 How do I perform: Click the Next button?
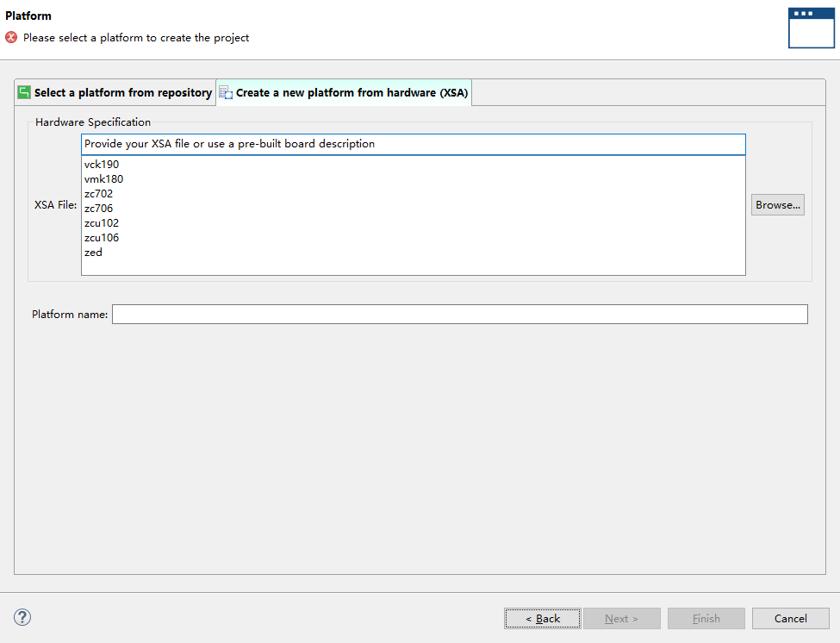tap(621, 619)
